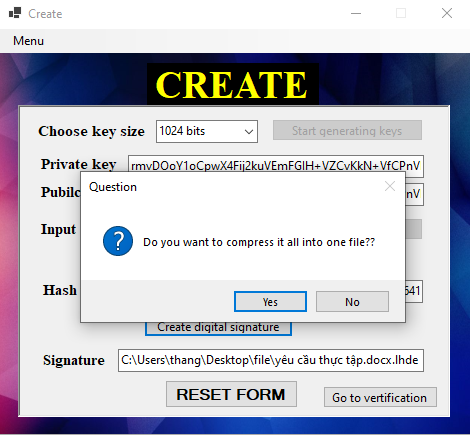Click the Signature file path field
The height and width of the screenshot is (435, 470).
click(271, 360)
